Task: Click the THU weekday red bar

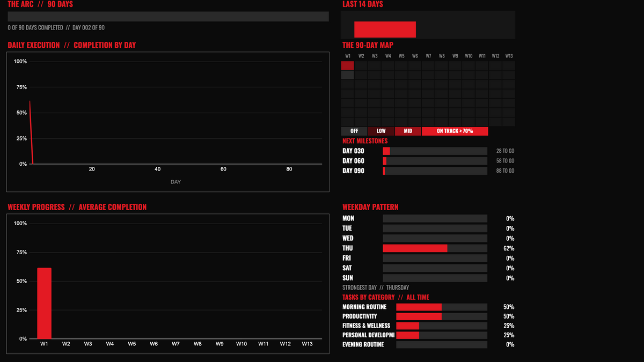Action: pos(415,248)
